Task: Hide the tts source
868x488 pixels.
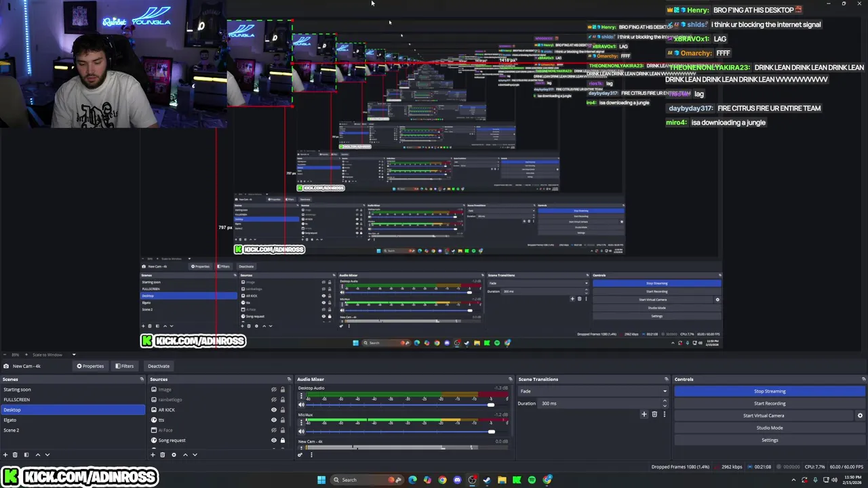Action: click(x=274, y=420)
